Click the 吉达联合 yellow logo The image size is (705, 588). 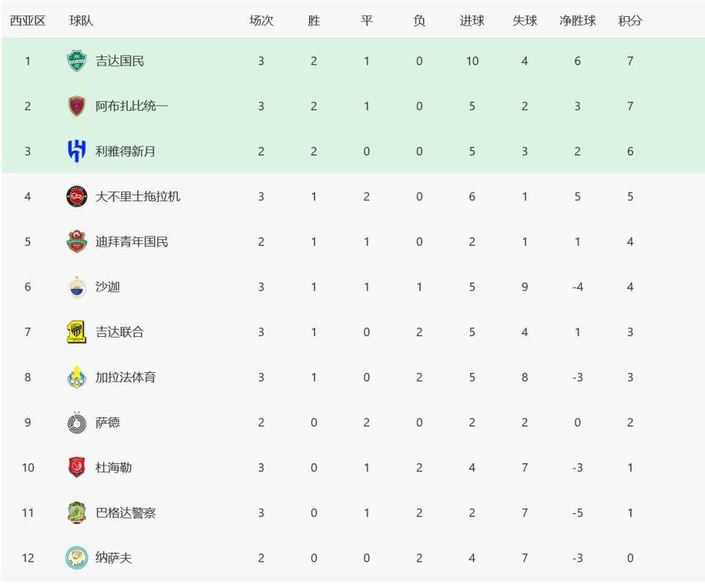pyautogui.click(x=76, y=333)
